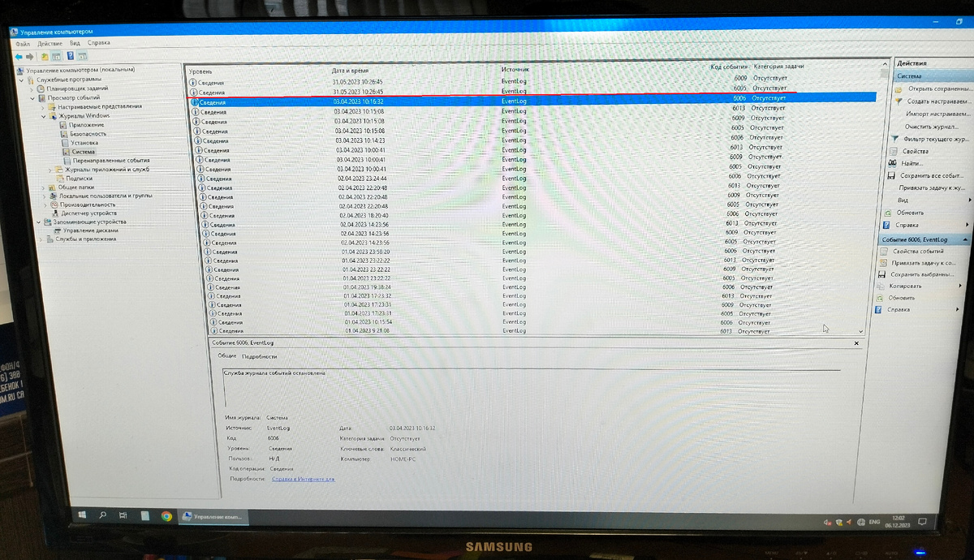974x560 pixels.
Task: Open the Установка log
Action: pos(84,143)
